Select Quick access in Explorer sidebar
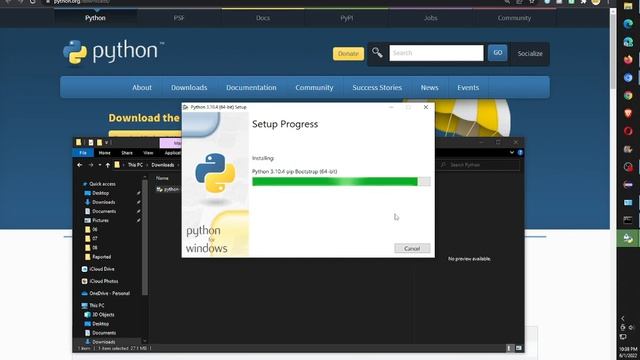This screenshot has height=360, width=640. point(99,184)
